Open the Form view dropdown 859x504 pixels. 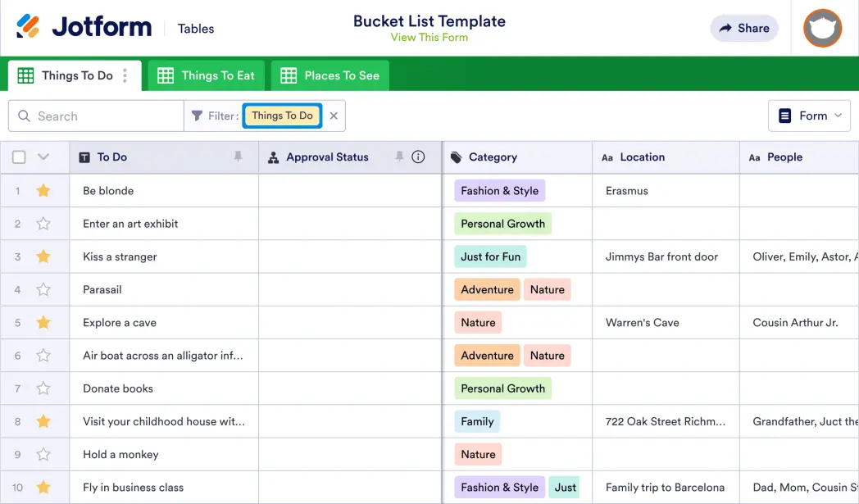[x=810, y=116]
